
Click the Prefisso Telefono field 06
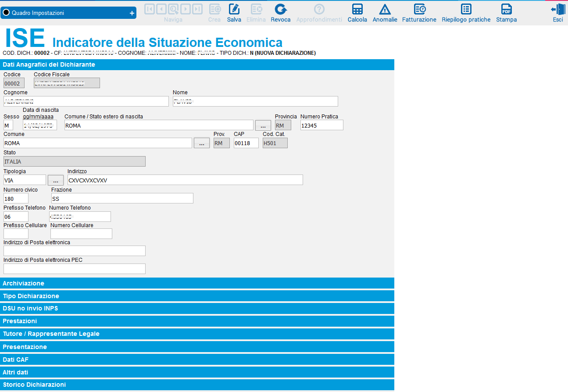tap(16, 217)
